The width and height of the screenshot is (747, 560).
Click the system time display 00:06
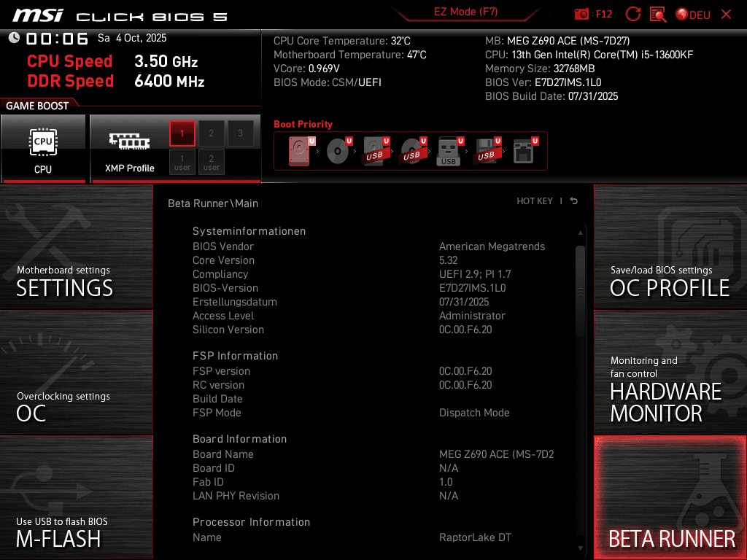point(57,38)
